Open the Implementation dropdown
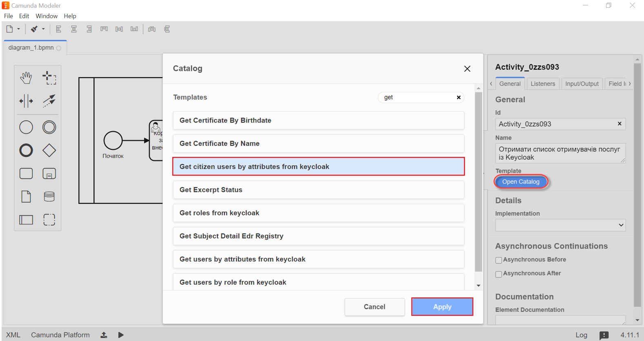Viewport: 644px width, 341px height. click(560, 225)
